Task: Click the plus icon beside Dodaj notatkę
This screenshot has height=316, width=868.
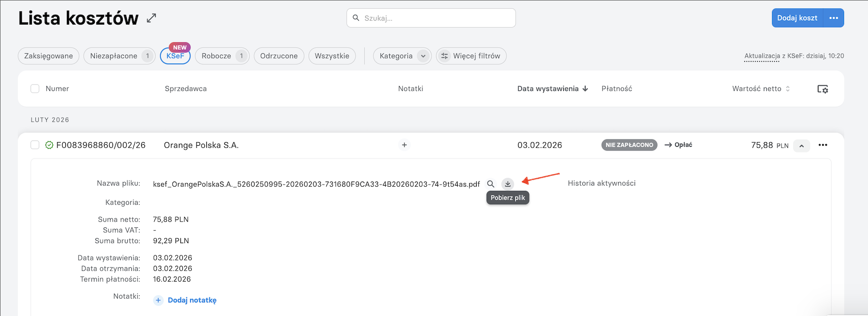Action: click(x=158, y=300)
